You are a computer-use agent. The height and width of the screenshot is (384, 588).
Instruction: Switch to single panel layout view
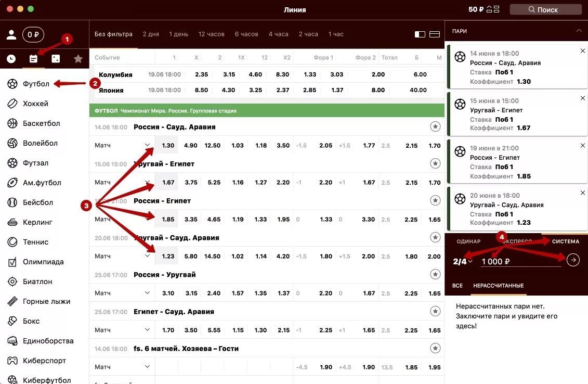(x=435, y=34)
